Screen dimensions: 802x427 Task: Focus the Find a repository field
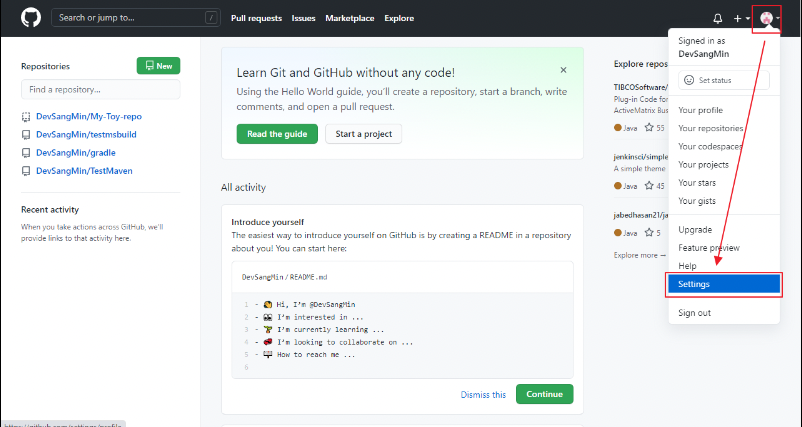[x=100, y=89]
